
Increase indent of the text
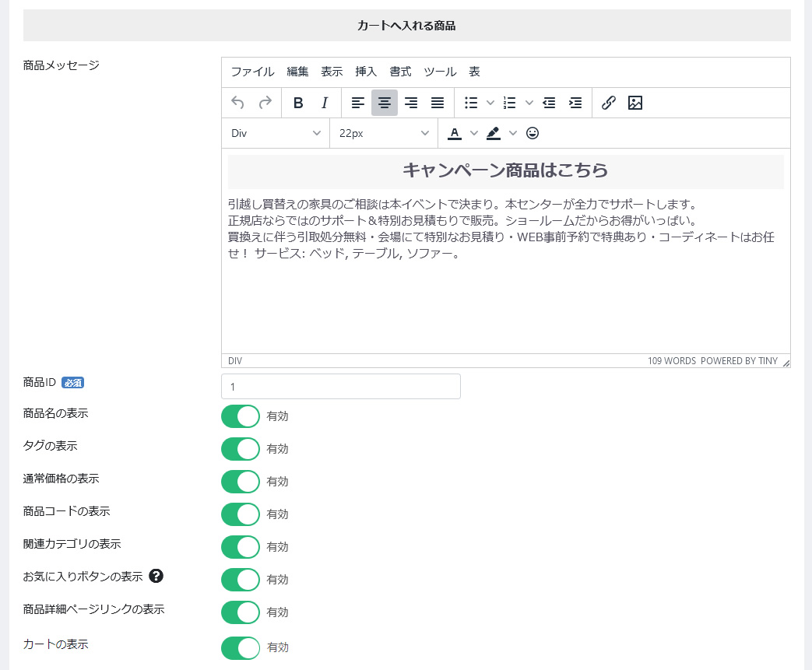(575, 103)
